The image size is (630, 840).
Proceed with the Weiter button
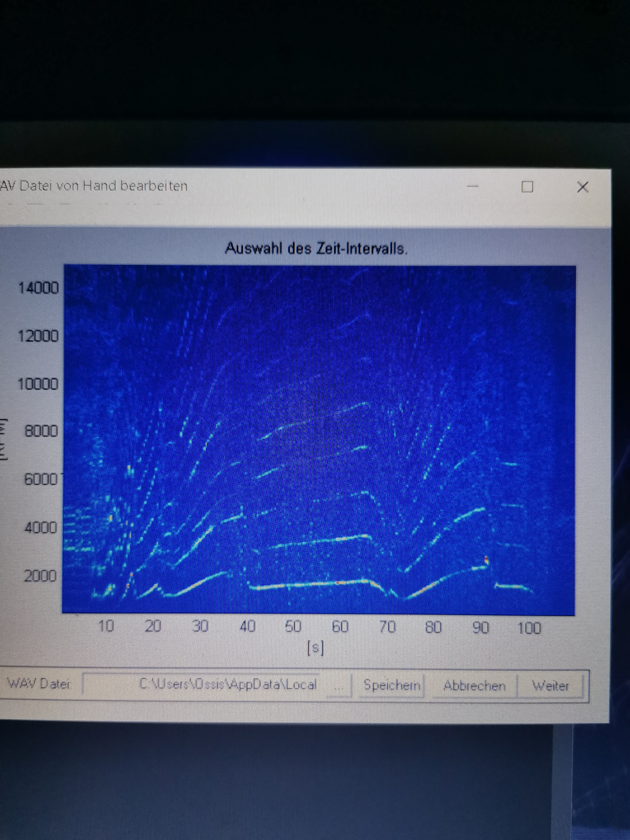point(550,686)
